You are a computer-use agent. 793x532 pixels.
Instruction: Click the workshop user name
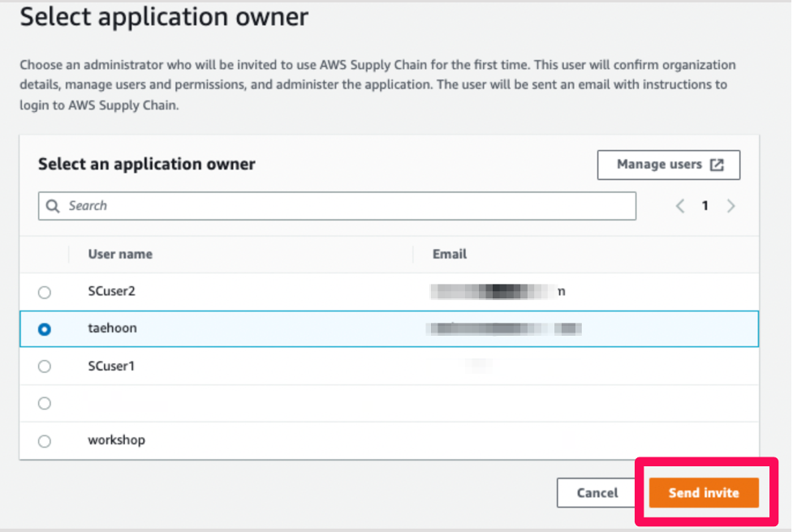(117, 440)
